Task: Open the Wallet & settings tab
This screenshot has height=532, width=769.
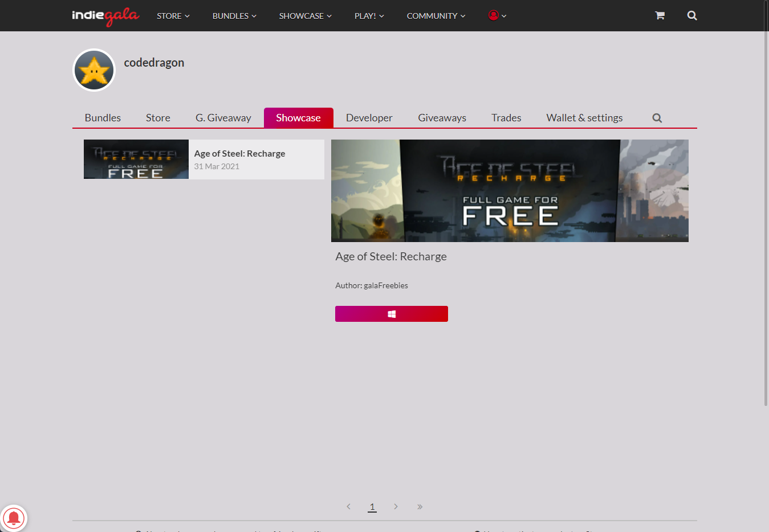Action: (584, 118)
